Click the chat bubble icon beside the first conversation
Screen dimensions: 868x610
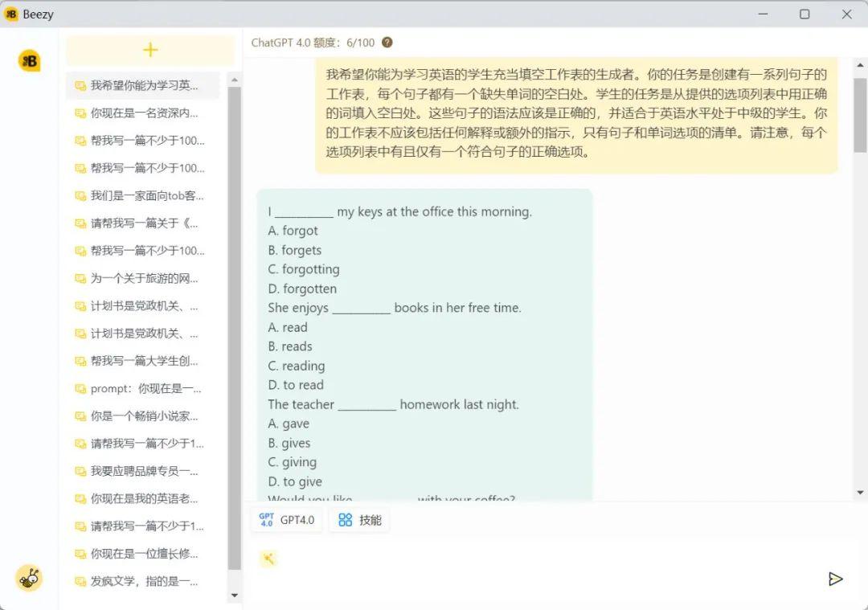click(x=80, y=85)
